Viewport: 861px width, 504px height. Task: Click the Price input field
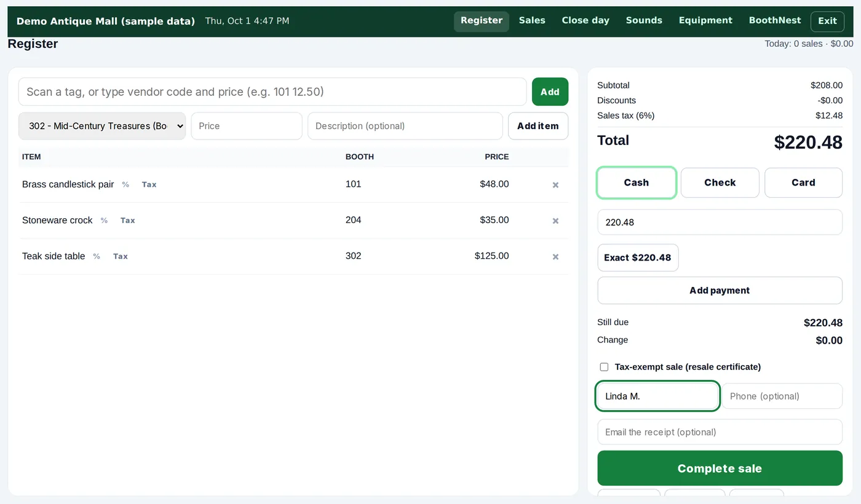coord(247,126)
